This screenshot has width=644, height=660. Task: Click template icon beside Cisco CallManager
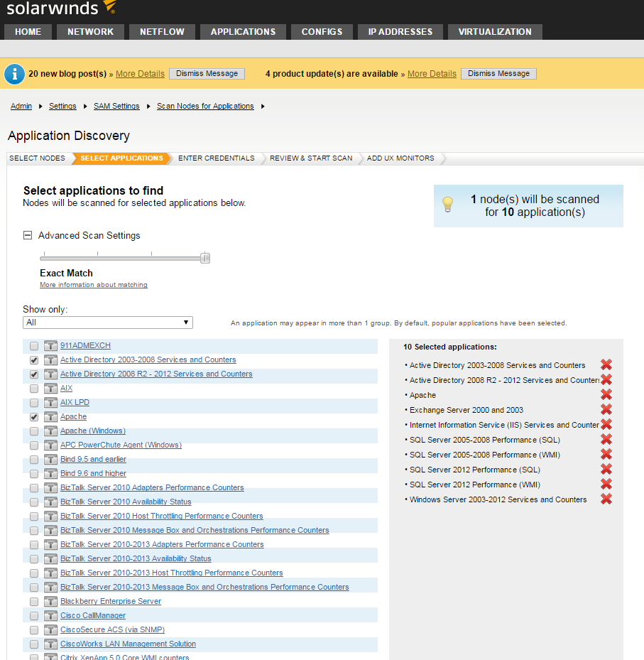point(50,616)
